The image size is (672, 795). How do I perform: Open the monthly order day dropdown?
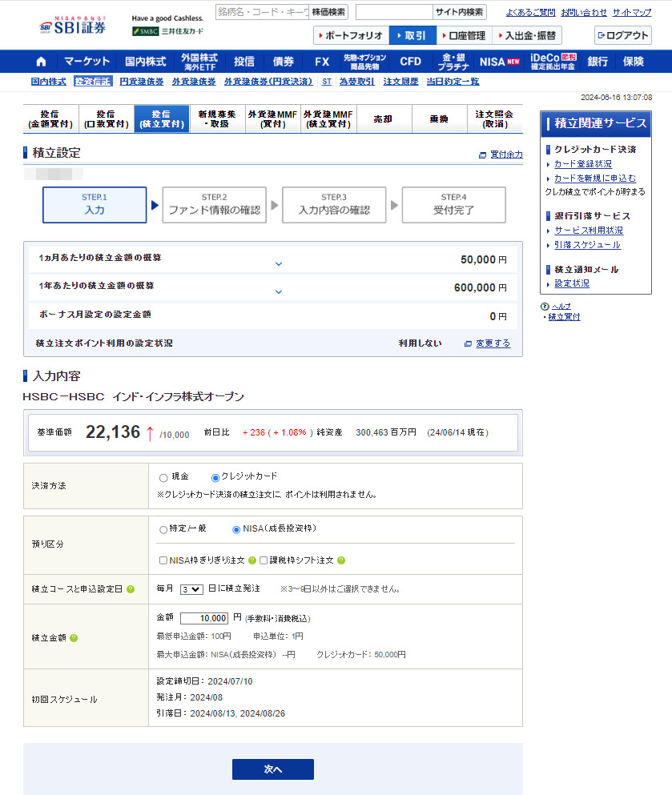(x=191, y=588)
